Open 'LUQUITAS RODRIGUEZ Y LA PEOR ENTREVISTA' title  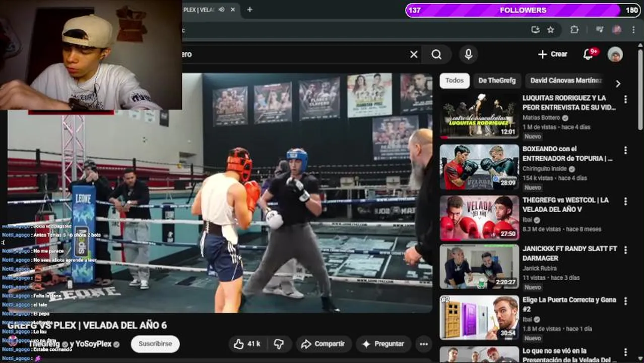coord(569,102)
